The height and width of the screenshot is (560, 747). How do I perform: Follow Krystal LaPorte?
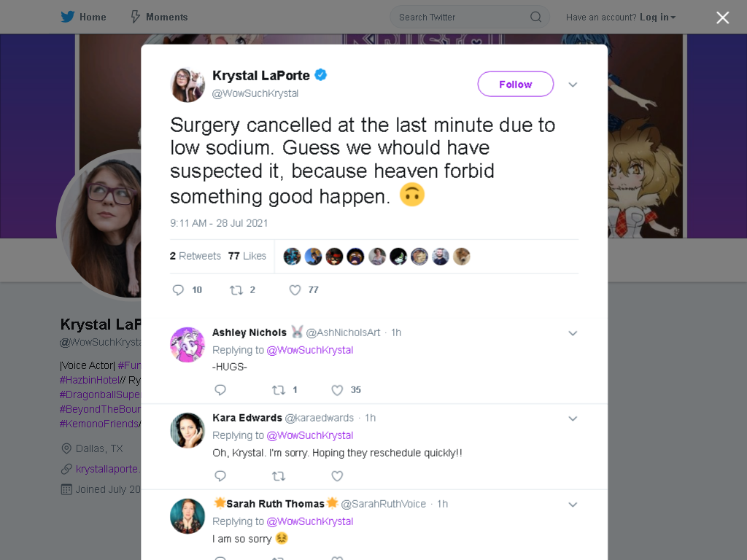tap(516, 85)
